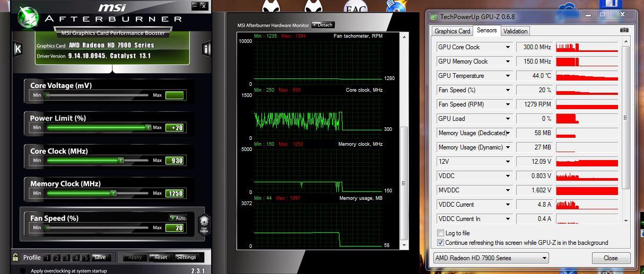Open the Memory Usage (Dynamic) dropdown

pyautogui.click(x=508, y=147)
